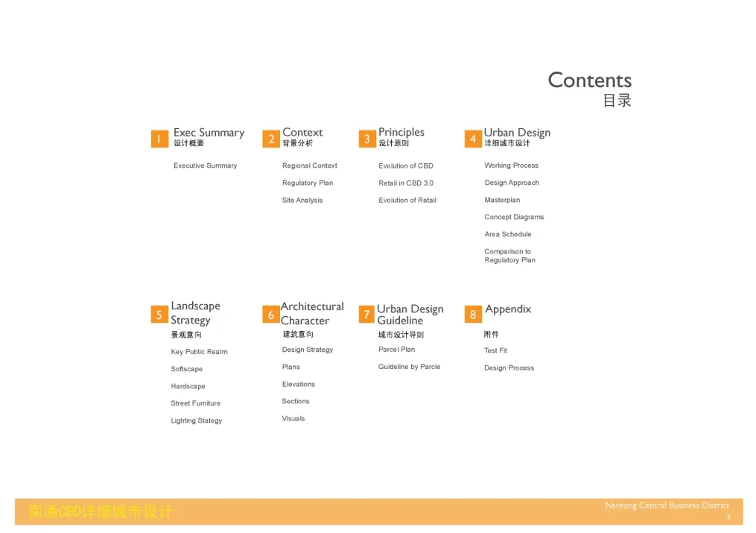
Task: Click the orange number 1 section box
Action: coord(159,139)
